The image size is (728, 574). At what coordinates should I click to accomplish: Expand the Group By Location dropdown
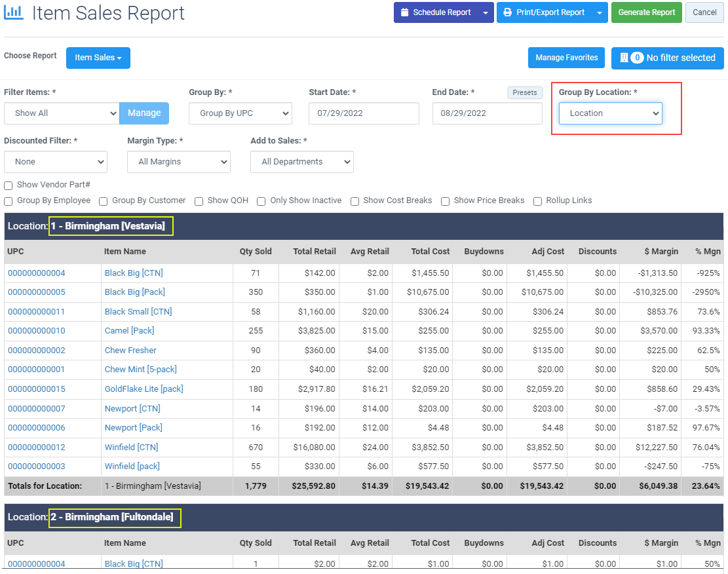click(611, 113)
